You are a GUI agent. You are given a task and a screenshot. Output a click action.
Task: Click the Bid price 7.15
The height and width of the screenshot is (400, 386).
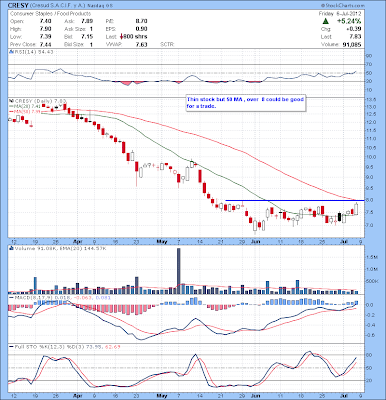(87, 37)
